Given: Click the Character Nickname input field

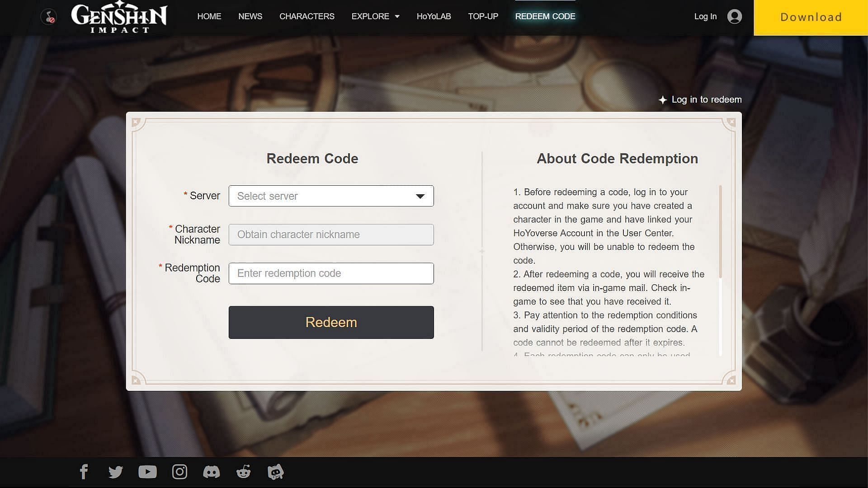Looking at the screenshot, I should [x=331, y=234].
